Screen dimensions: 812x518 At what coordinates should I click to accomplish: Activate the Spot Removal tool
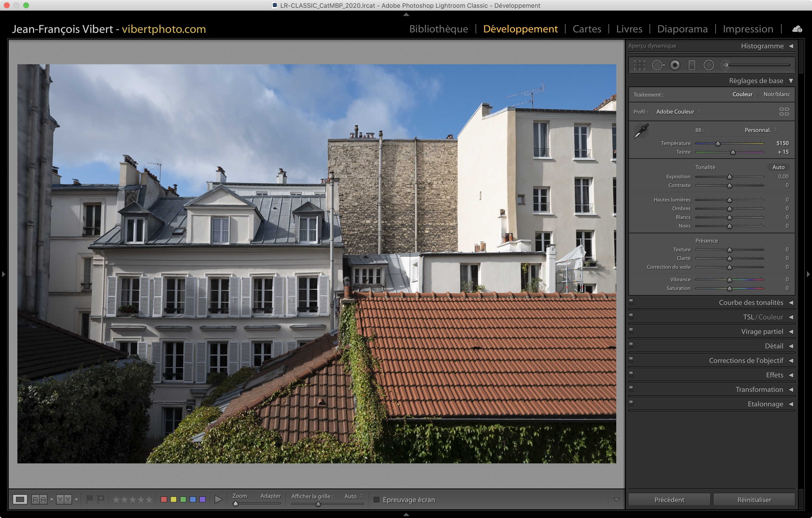click(x=658, y=65)
